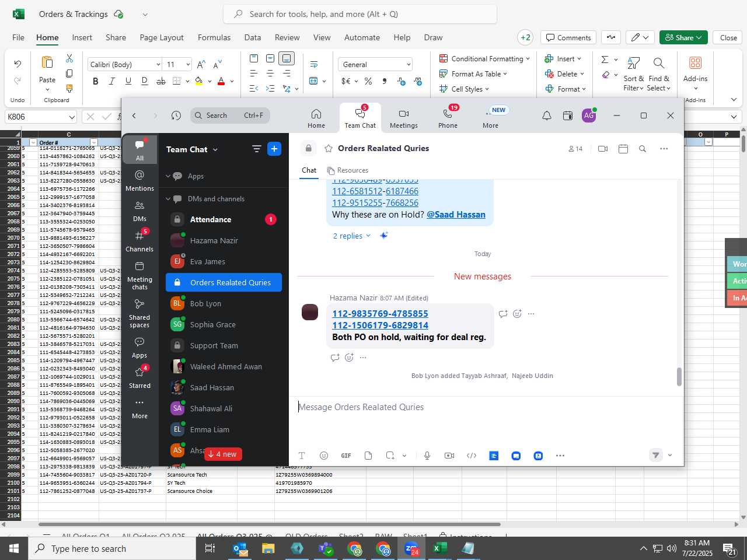
Task: Go back with Zoom back arrow
Action: coord(134,116)
